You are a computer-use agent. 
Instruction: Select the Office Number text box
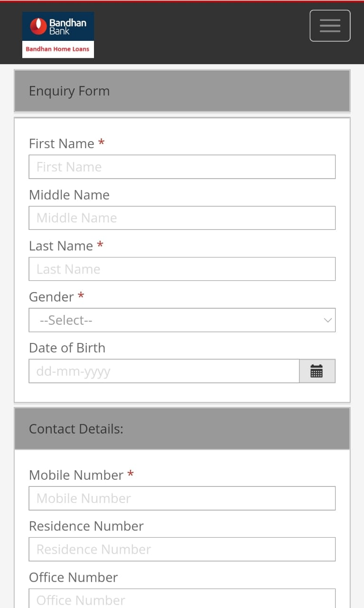[x=182, y=598]
